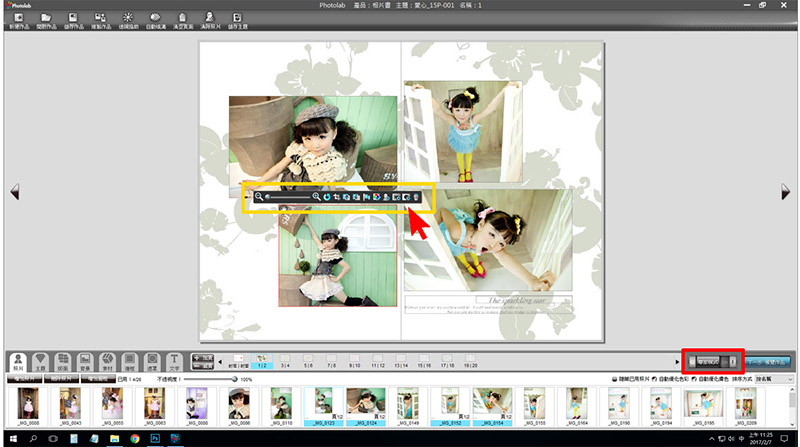The image size is (800, 447).
Task: Click the duplicate project icon in top toolbar
Action: click(x=100, y=18)
